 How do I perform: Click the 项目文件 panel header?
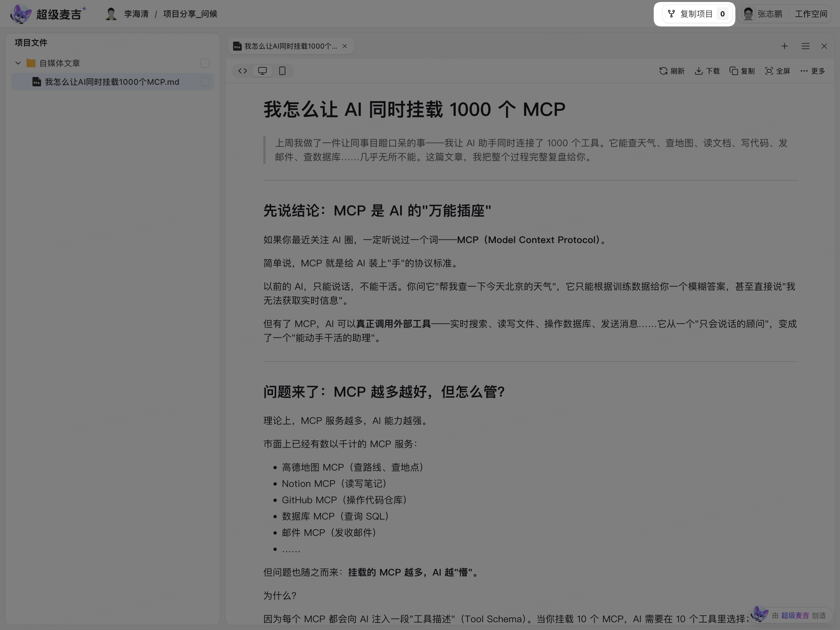point(31,43)
